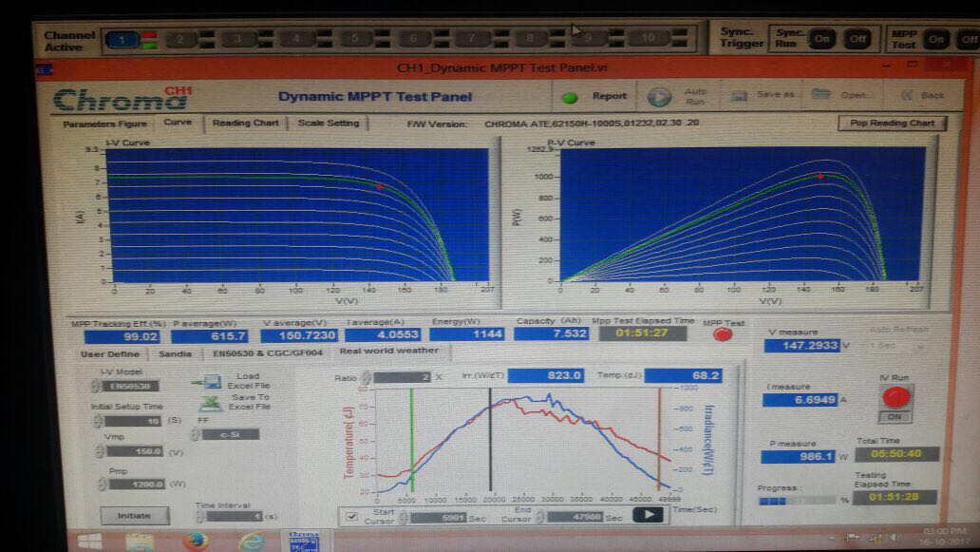Click the Vmp value field
980x552 pixels.
point(136,451)
